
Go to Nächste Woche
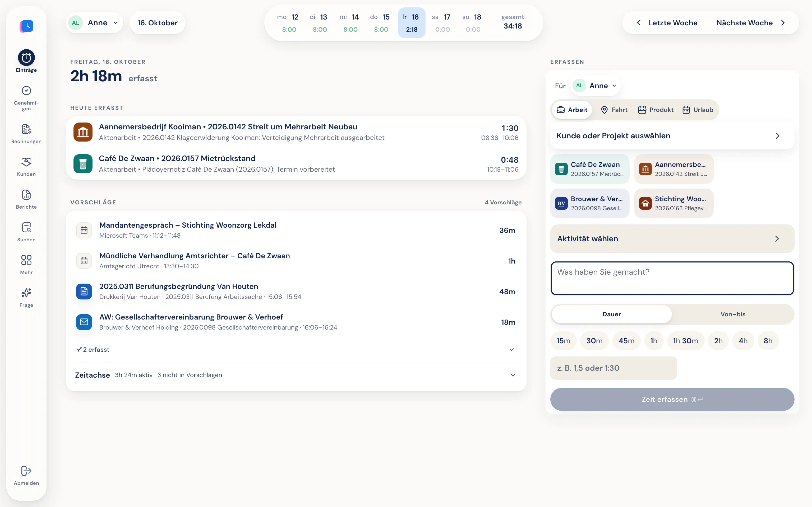pyautogui.click(x=751, y=23)
